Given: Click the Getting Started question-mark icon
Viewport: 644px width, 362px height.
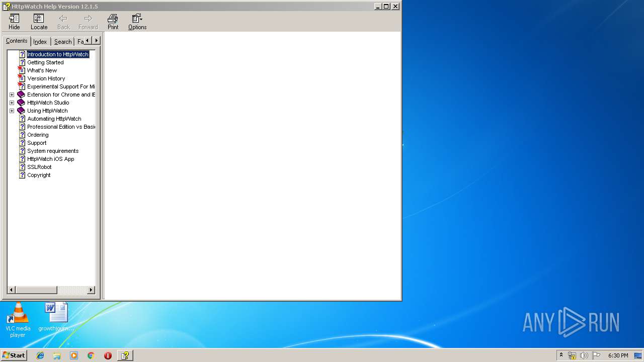Looking at the screenshot, I should point(22,62).
